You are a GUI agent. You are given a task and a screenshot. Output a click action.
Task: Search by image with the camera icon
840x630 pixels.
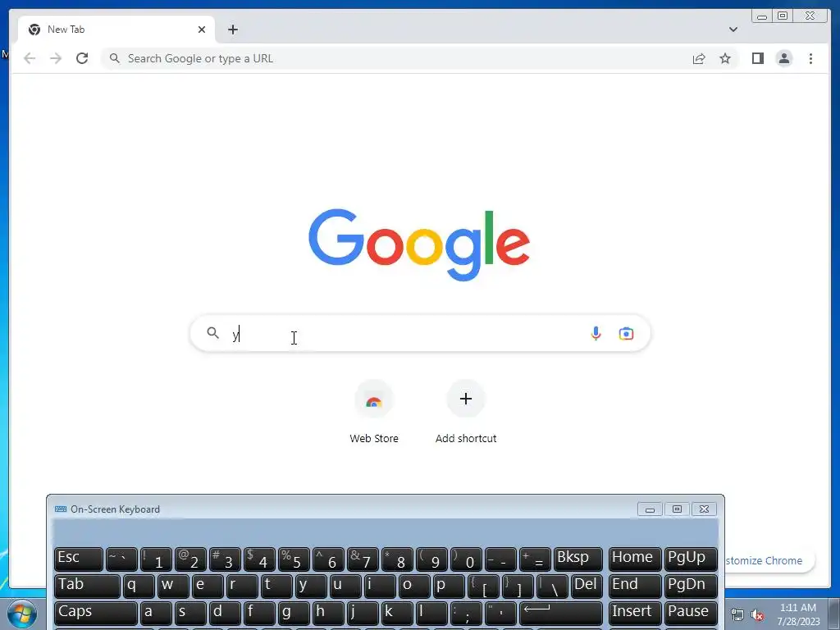coord(626,334)
